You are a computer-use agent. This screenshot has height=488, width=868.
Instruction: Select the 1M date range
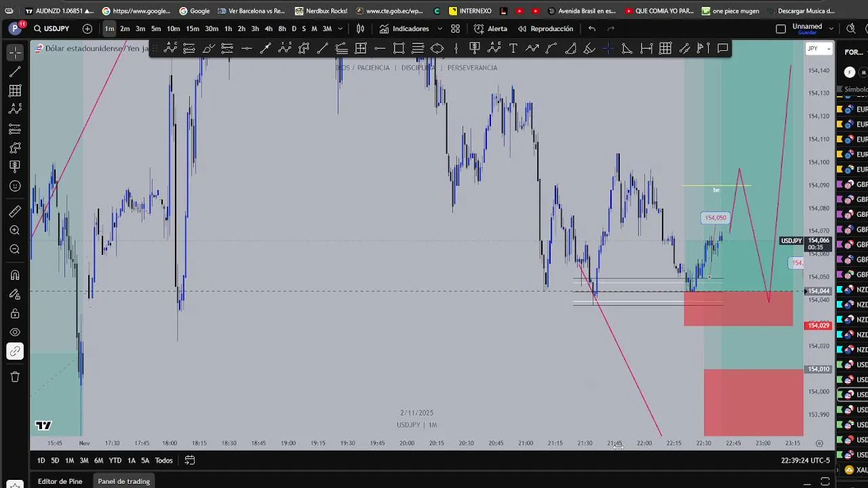click(x=69, y=460)
